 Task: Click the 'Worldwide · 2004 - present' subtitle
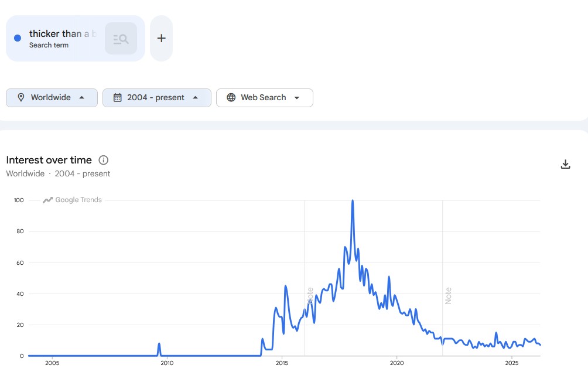(x=58, y=173)
